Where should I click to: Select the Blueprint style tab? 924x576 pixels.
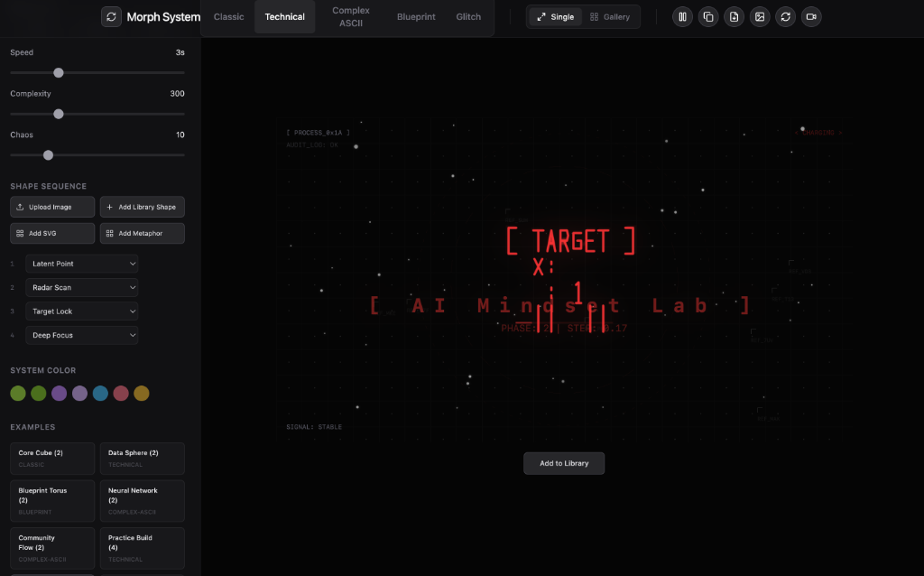416,17
